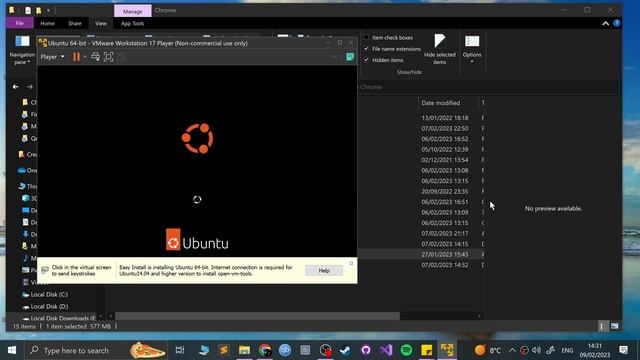Select row dated 13/01/2022 18:18
This screenshot has width=640, height=360.
click(445, 118)
